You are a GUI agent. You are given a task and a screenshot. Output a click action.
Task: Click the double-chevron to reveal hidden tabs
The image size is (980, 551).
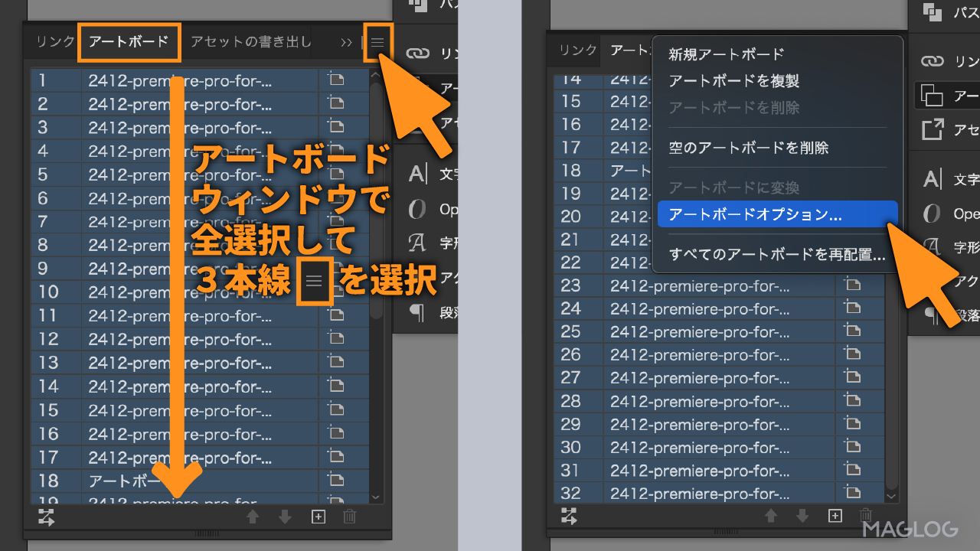(347, 42)
